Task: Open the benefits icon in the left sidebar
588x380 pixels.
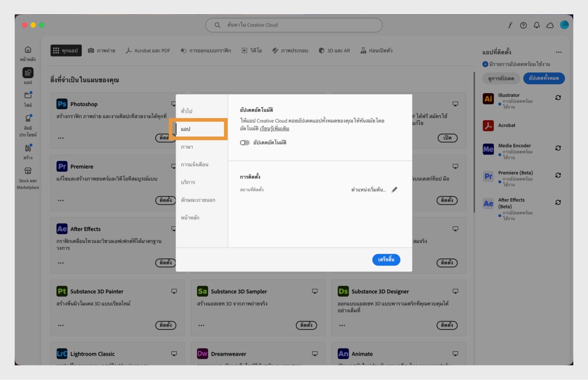Action: point(28,118)
